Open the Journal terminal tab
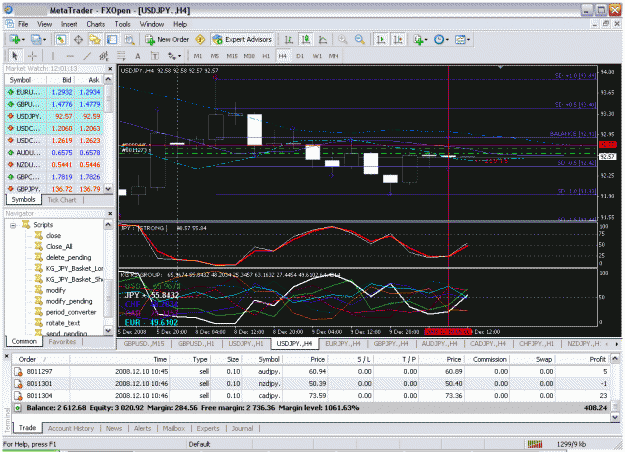The image size is (625, 452). (242, 428)
